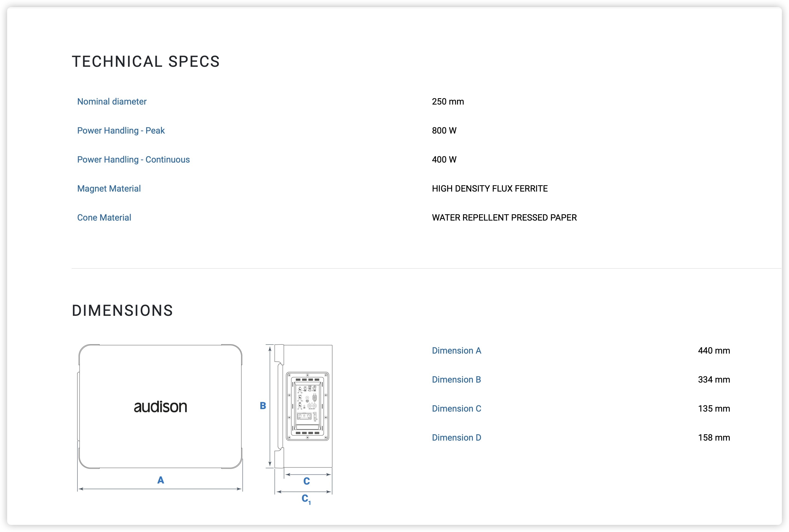Click the DIMENSIONS section heading
Image resolution: width=789 pixels, height=532 pixels.
[x=122, y=310]
